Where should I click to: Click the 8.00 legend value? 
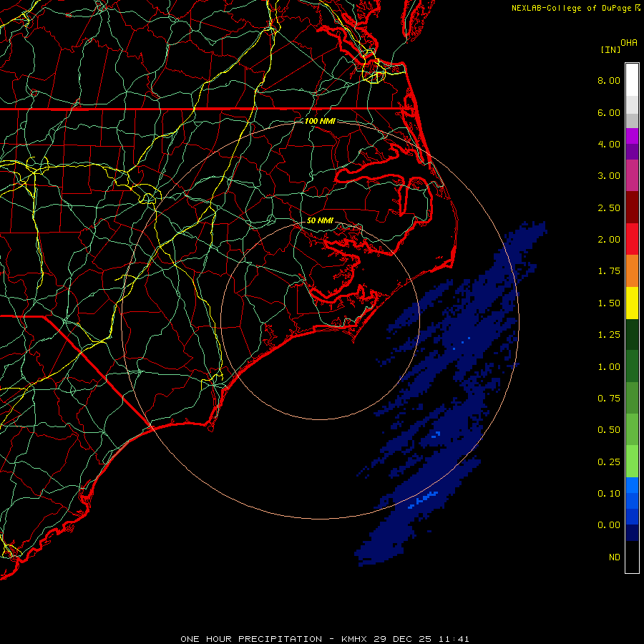(609, 80)
